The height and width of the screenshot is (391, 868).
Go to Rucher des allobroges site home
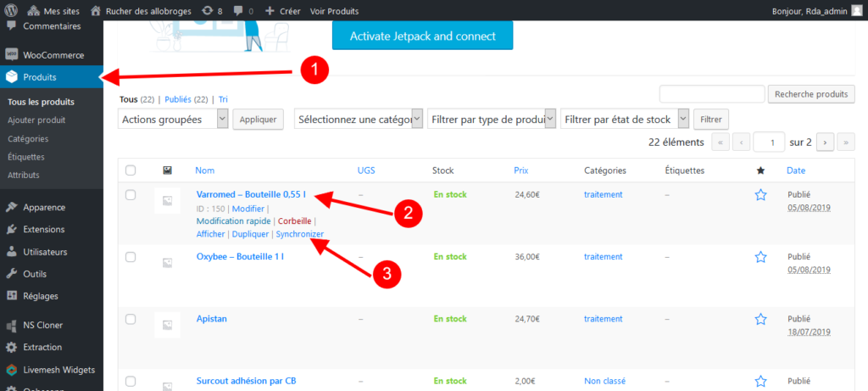[142, 10]
